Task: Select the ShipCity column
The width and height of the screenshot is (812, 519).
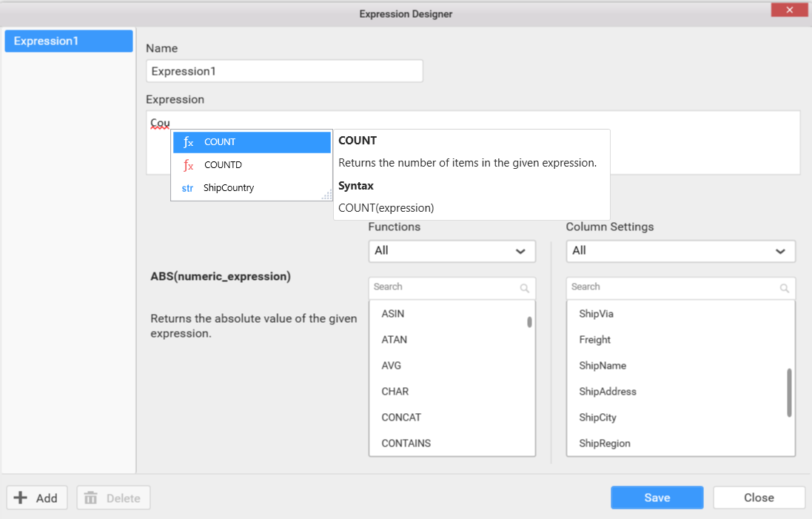Action: [x=597, y=418]
